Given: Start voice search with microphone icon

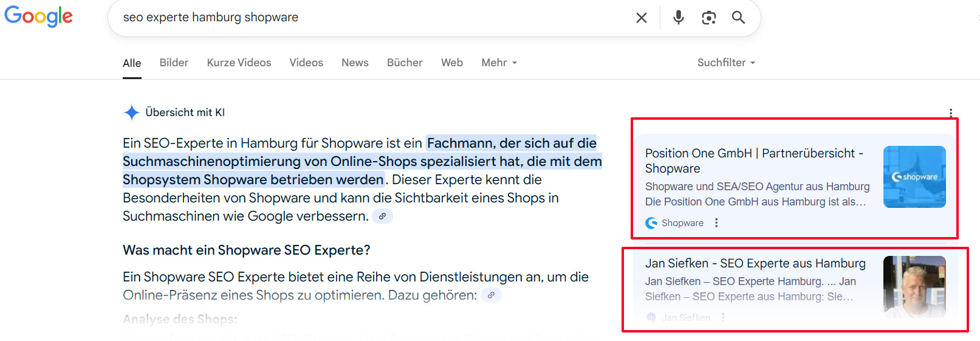Looking at the screenshot, I should pos(678,18).
